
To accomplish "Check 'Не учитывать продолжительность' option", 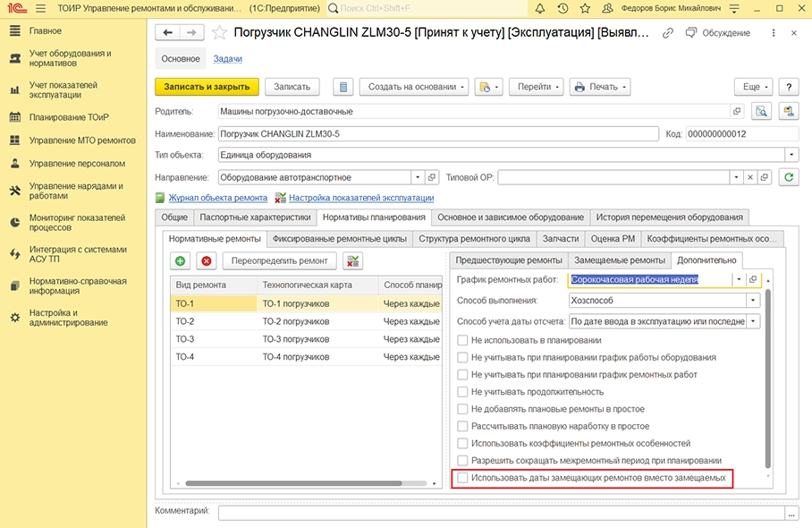I will [462, 392].
